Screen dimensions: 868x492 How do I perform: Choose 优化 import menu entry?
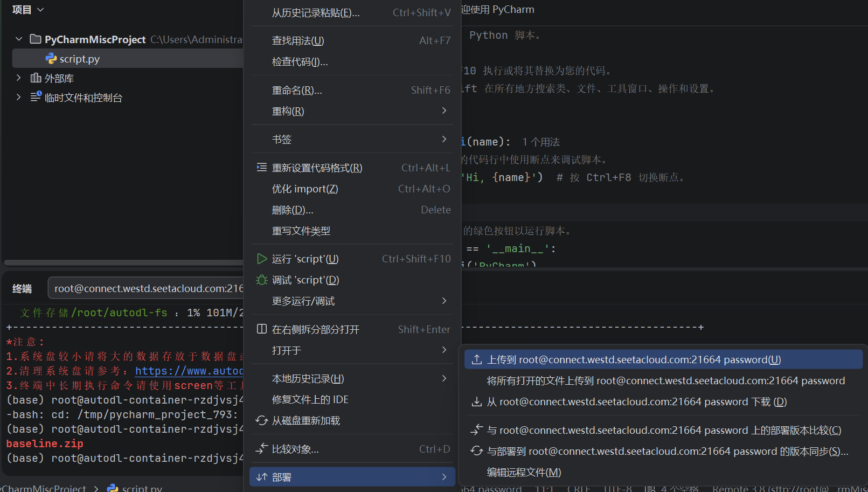[x=352, y=189]
